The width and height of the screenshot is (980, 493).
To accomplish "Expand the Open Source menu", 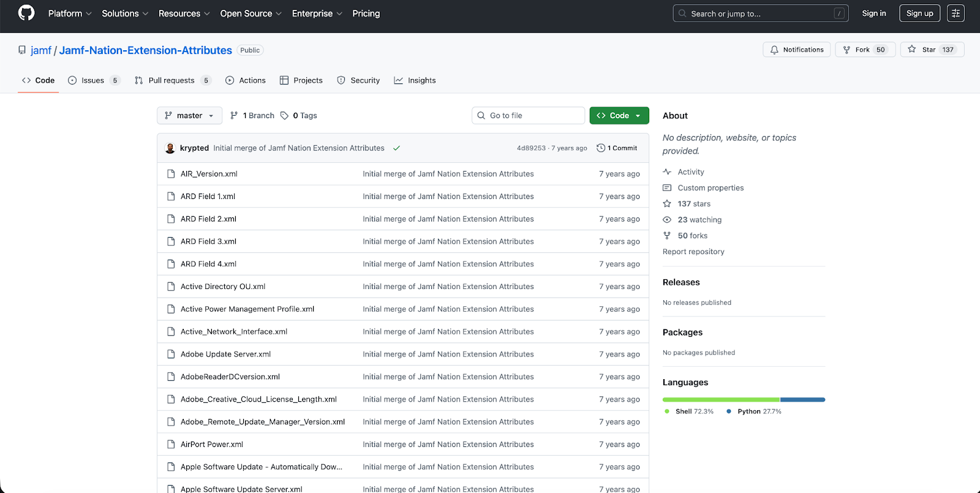I will tap(251, 13).
